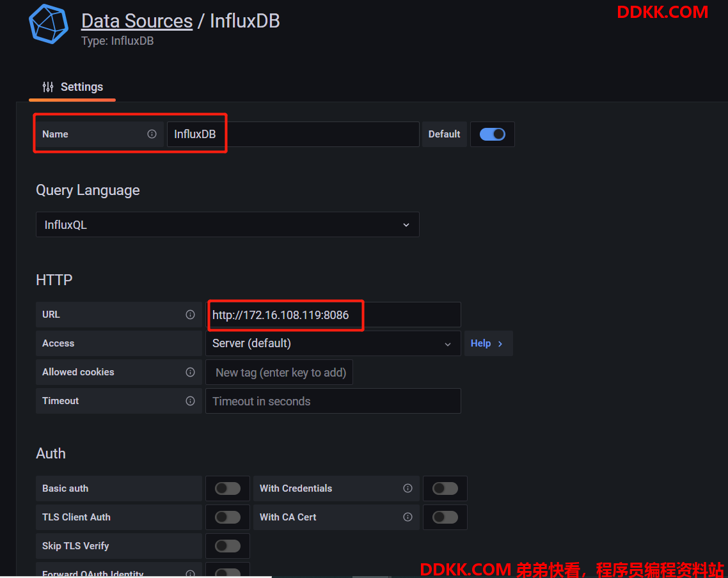Click the 'Query Language' section heading
This screenshot has width=728, height=578.
coord(88,190)
